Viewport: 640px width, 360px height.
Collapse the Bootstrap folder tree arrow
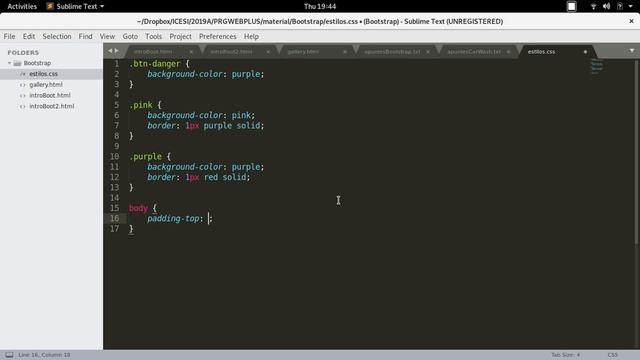[x=9, y=63]
